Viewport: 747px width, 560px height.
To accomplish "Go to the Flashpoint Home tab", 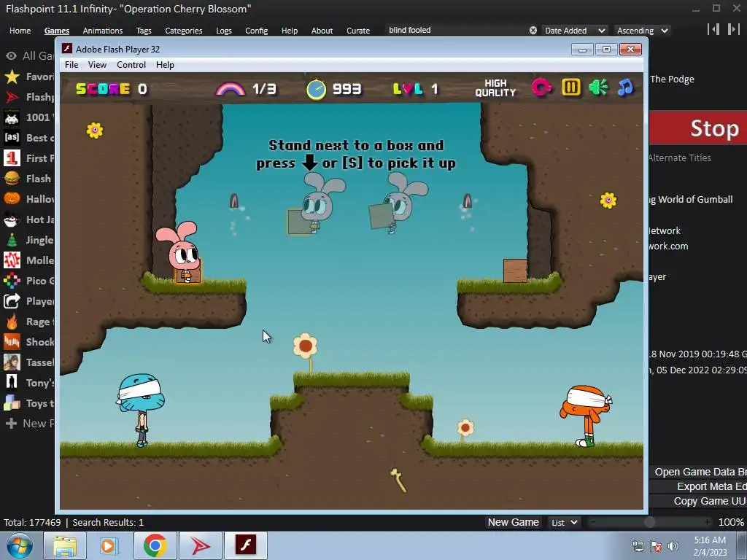I will tap(20, 31).
